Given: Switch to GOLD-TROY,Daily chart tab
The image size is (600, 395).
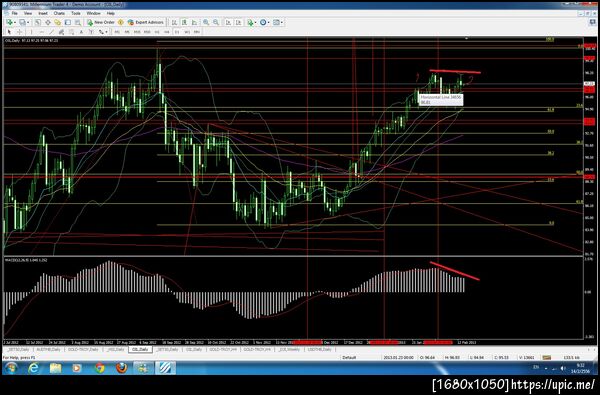Looking at the screenshot, I should (x=83, y=349).
